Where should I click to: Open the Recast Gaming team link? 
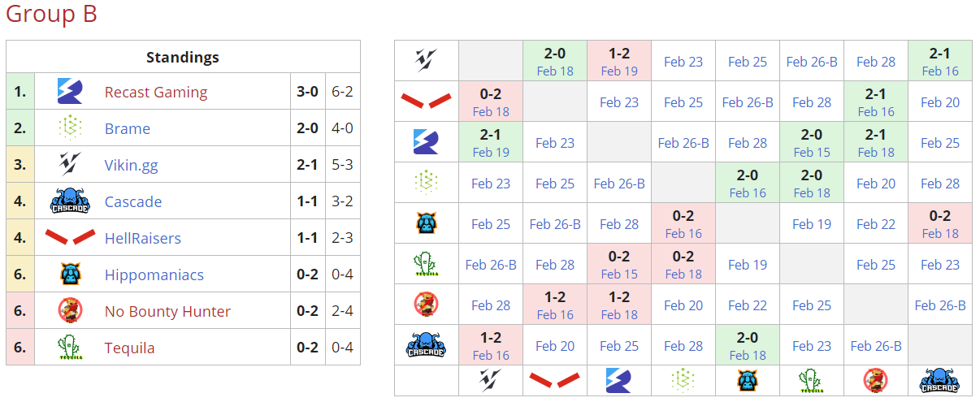pyautogui.click(x=156, y=93)
